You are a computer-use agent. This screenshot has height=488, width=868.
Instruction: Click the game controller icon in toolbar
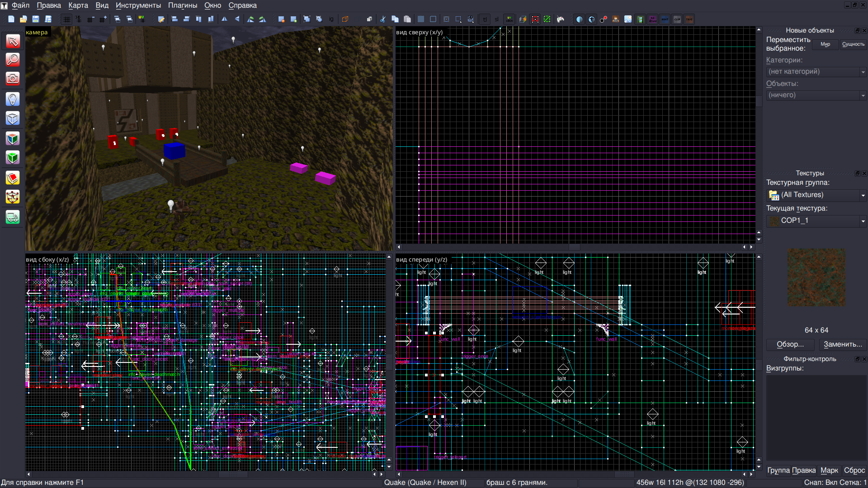561,19
